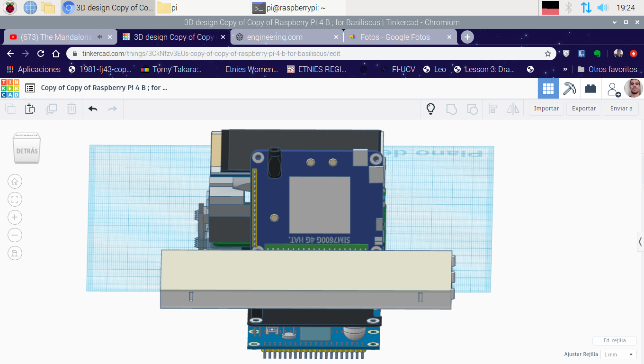The width and height of the screenshot is (644, 364).
Task: Open the Leo bookmark
Action: 435,69
